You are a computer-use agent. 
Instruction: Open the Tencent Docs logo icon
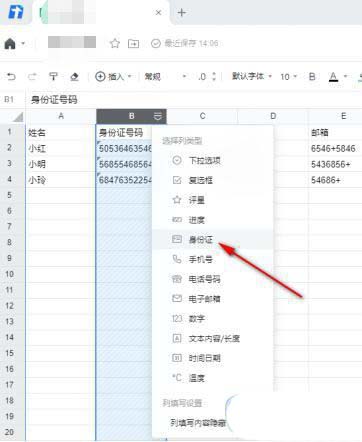click(16, 12)
